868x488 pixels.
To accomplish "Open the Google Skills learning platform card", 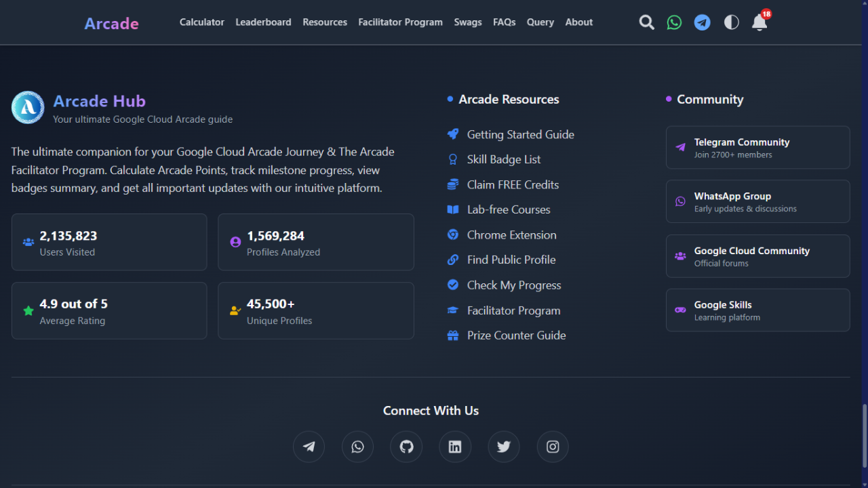I will (x=757, y=310).
